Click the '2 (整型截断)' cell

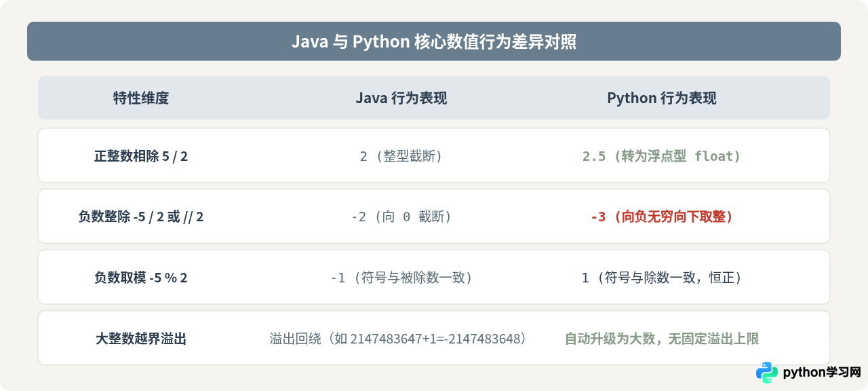[x=401, y=156]
